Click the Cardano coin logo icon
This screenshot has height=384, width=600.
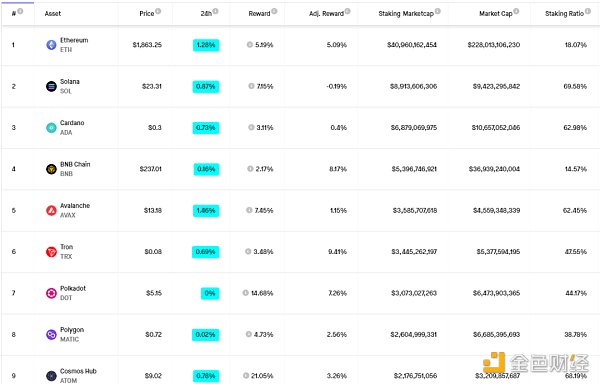(x=51, y=128)
